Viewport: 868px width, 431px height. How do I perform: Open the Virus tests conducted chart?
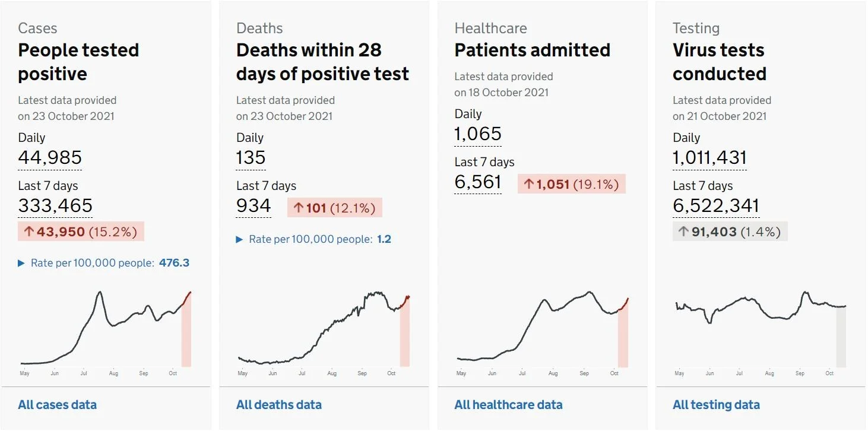point(761,332)
